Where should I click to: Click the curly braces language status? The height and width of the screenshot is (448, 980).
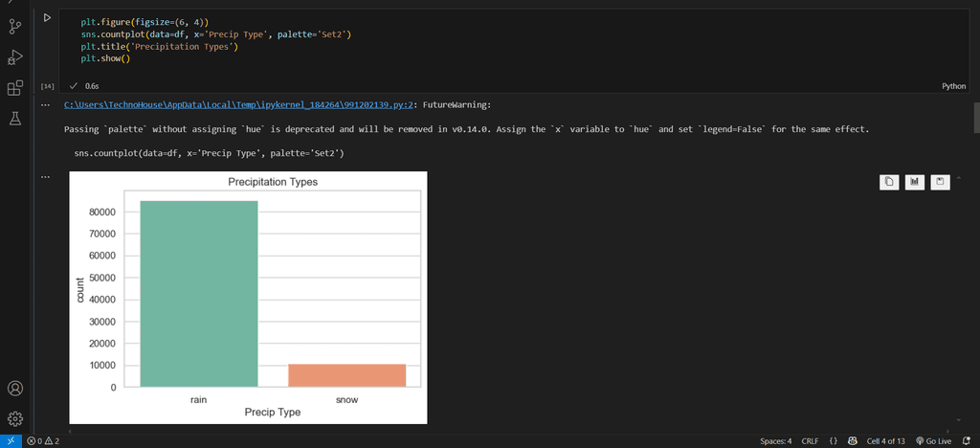coord(834,441)
